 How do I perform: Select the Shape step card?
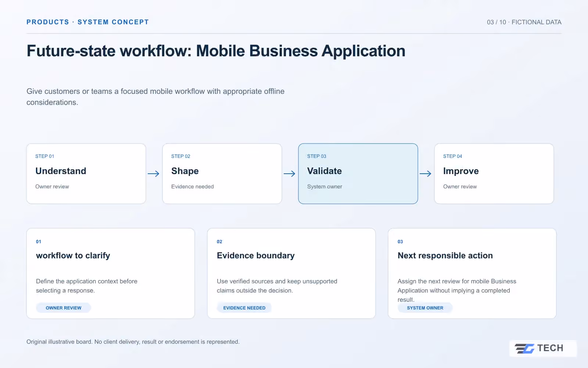tap(222, 174)
